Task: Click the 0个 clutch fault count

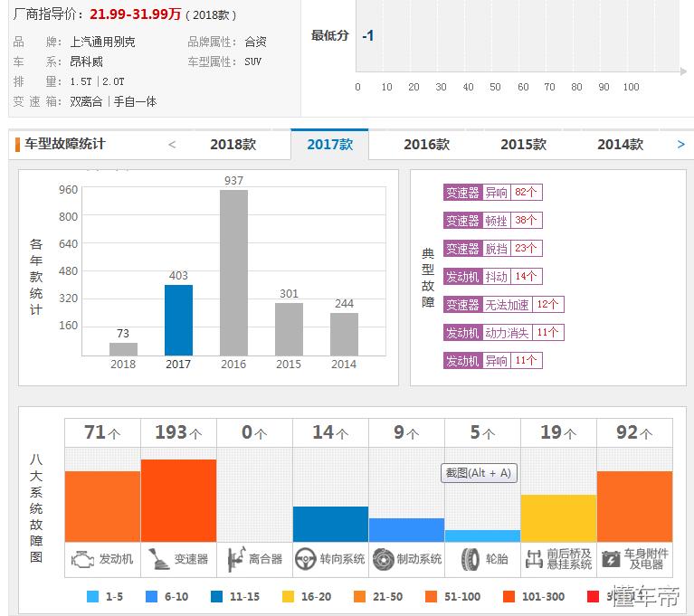Action: (x=254, y=432)
